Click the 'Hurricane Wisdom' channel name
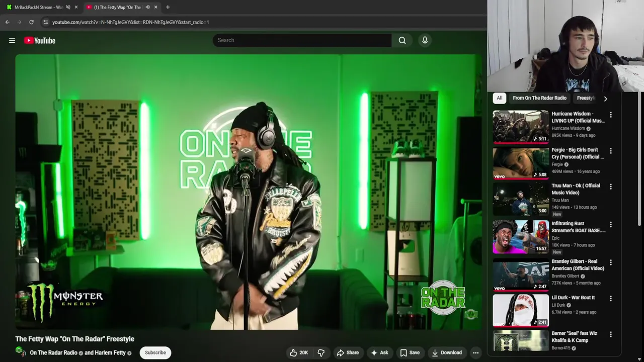644x362 pixels. point(568,128)
